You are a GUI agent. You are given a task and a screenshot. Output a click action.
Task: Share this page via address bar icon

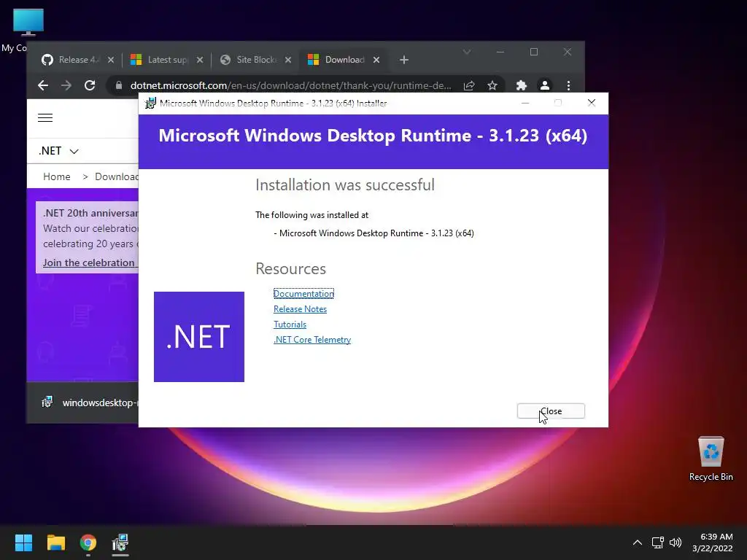tap(469, 85)
